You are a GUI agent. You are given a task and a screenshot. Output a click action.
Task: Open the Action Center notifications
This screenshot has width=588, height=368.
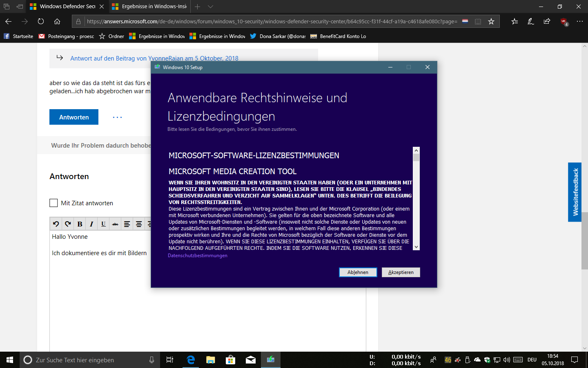point(575,360)
